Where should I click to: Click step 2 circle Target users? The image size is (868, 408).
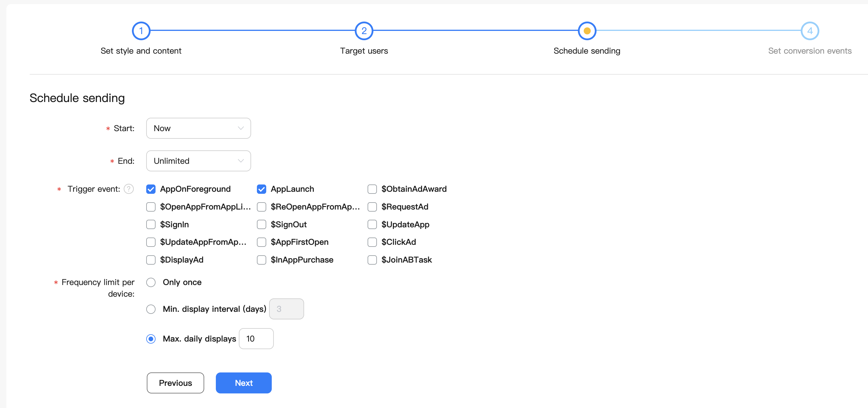[x=364, y=31]
